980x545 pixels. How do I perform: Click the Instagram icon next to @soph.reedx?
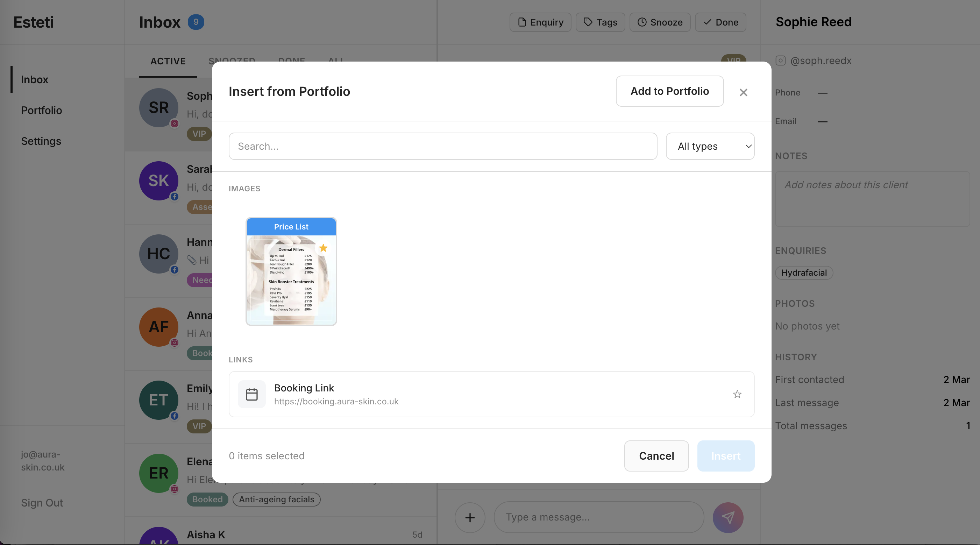[x=780, y=61]
